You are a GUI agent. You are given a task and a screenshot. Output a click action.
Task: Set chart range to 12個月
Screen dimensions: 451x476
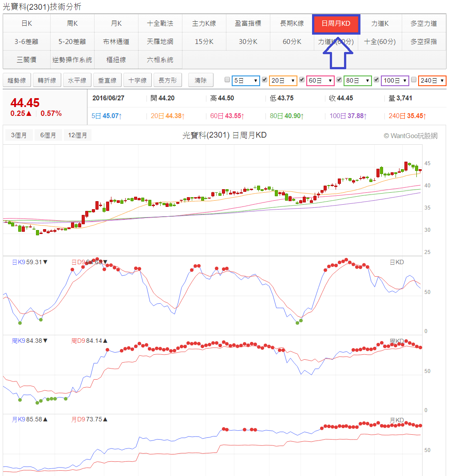click(78, 135)
